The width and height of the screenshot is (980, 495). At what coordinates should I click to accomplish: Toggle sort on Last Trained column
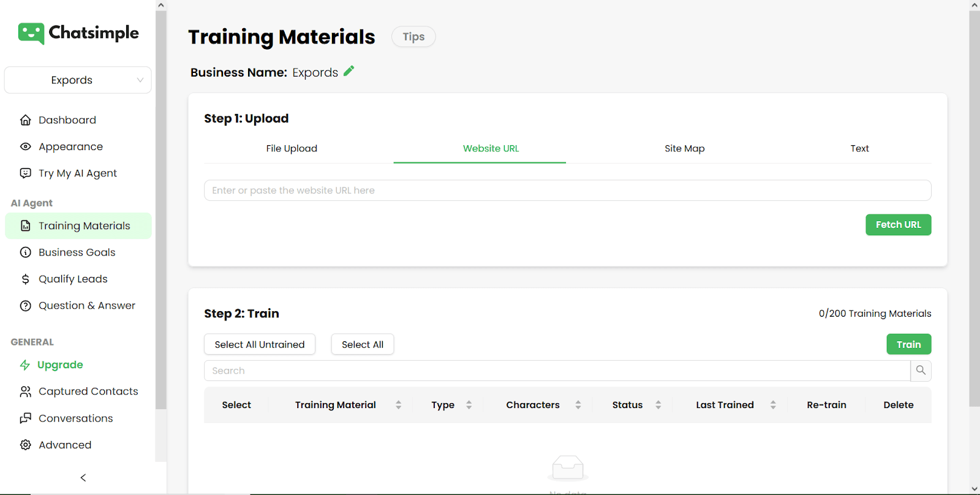coord(773,405)
